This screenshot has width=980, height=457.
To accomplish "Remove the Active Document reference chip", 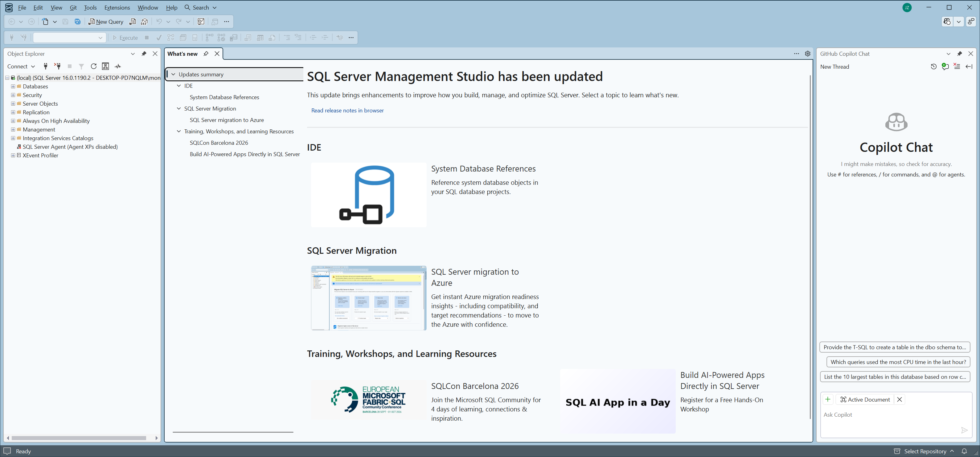I will coord(899,399).
